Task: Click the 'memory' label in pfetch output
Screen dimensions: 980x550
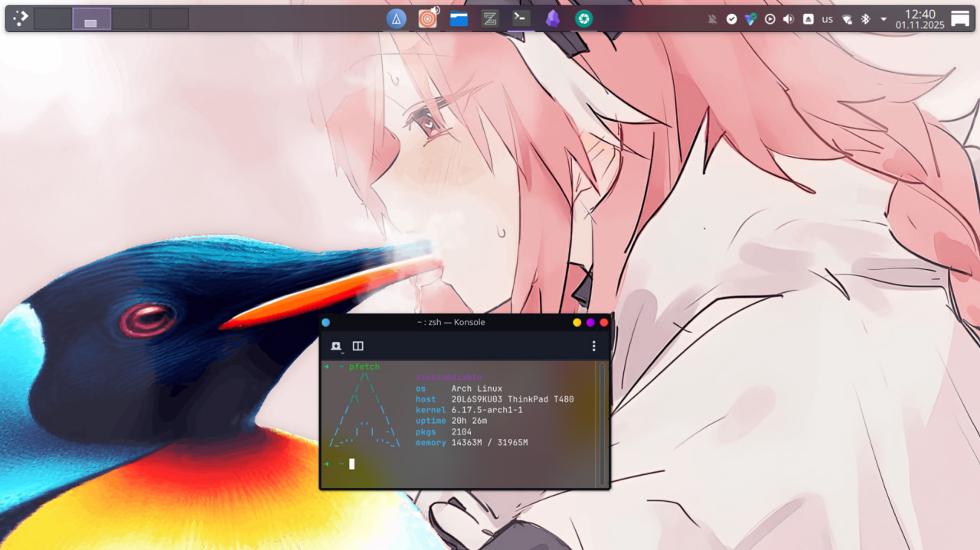Action: (x=431, y=443)
